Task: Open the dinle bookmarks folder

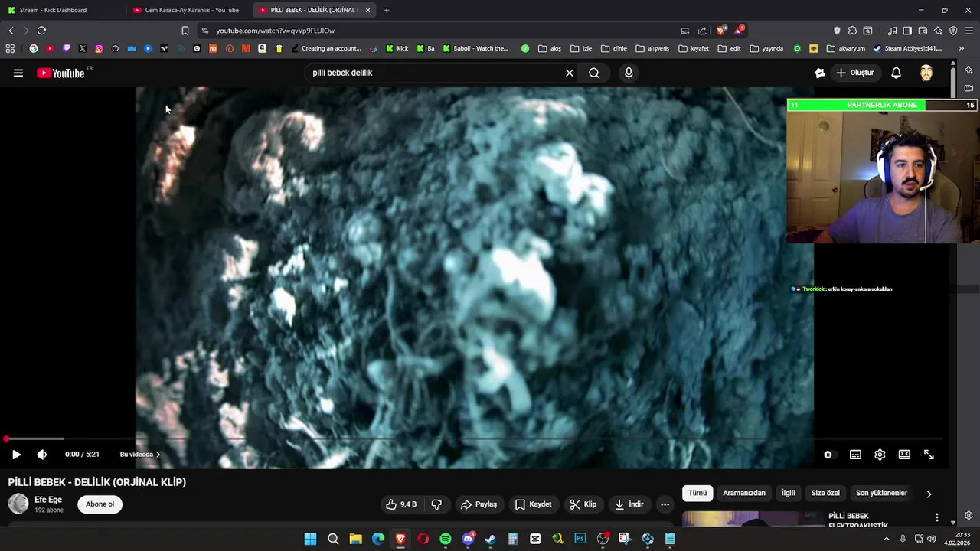Action: tap(614, 48)
